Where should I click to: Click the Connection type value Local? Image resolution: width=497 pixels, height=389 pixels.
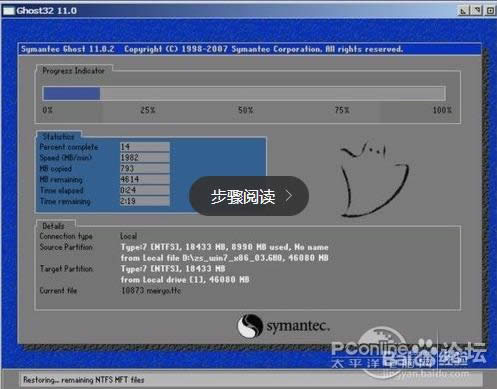click(x=129, y=236)
